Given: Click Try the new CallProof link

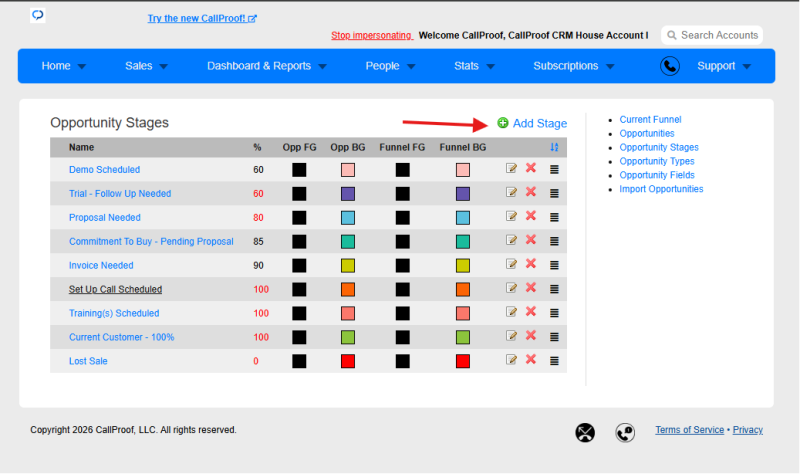Looking at the screenshot, I should tap(202, 18).
